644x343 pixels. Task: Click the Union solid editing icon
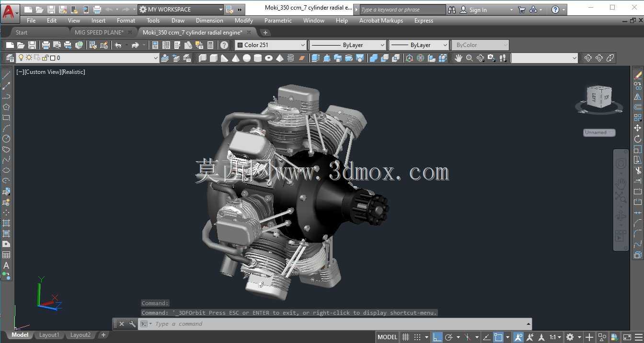point(374,58)
